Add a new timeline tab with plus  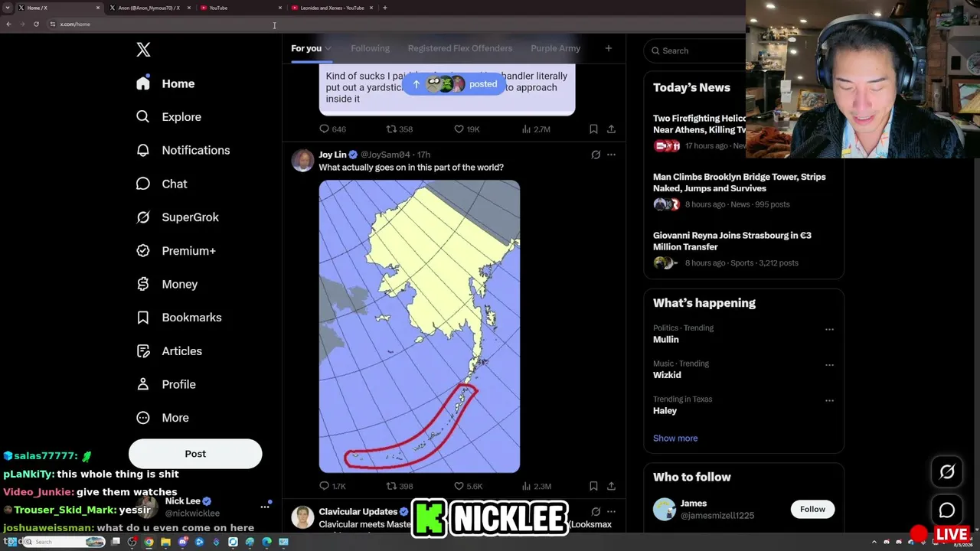pos(609,48)
